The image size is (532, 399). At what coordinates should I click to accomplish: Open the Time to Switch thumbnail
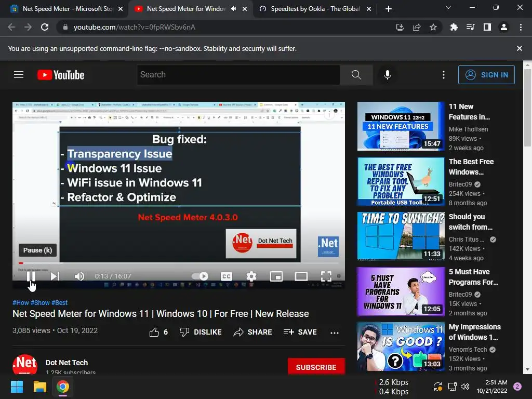point(401,236)
